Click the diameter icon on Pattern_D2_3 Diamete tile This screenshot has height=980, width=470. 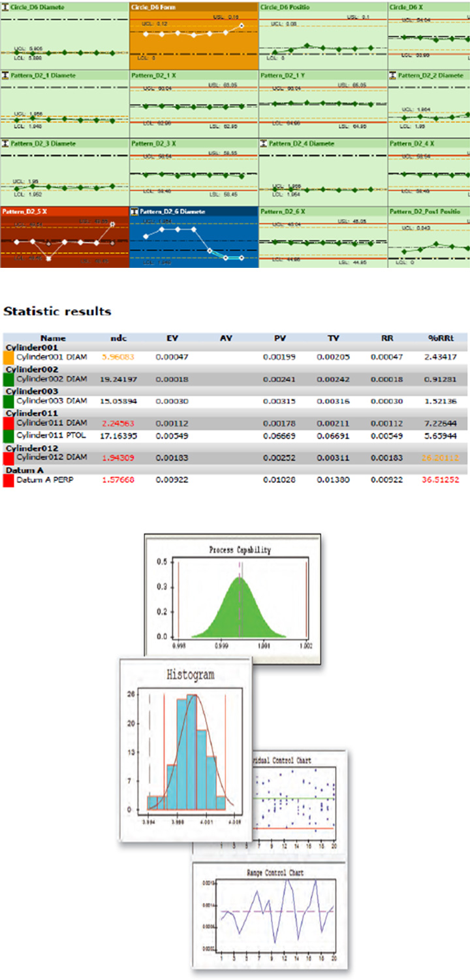point(5,143)
